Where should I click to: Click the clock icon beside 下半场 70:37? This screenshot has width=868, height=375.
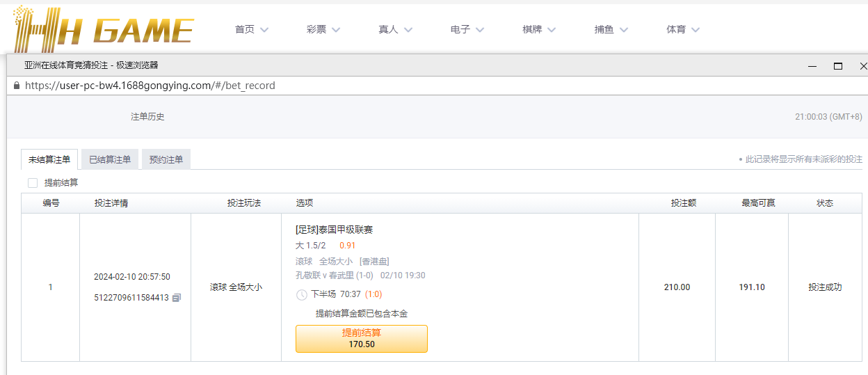302,295
